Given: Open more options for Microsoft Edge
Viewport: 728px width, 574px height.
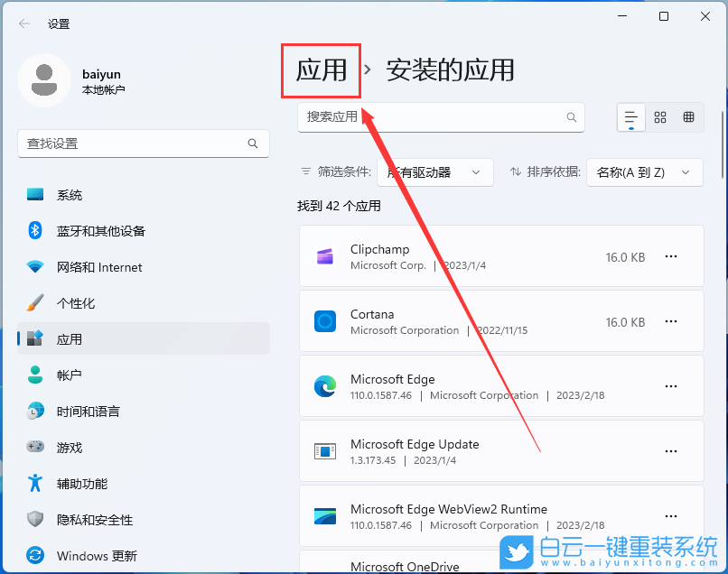Looking at the screenshot, I should coord(671,386).
